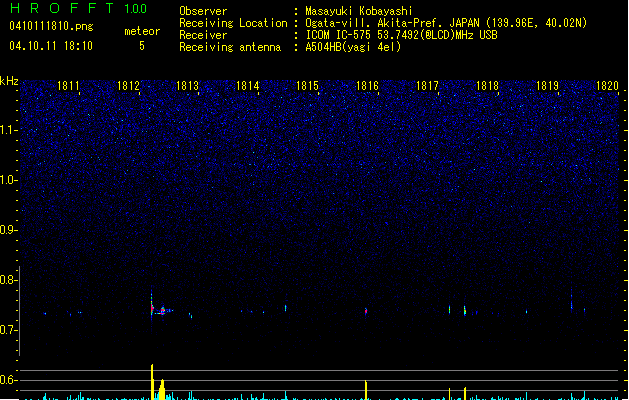Click the 1817 time axis marker
Screen dimensions: 629x400
[x=428, y=86]
